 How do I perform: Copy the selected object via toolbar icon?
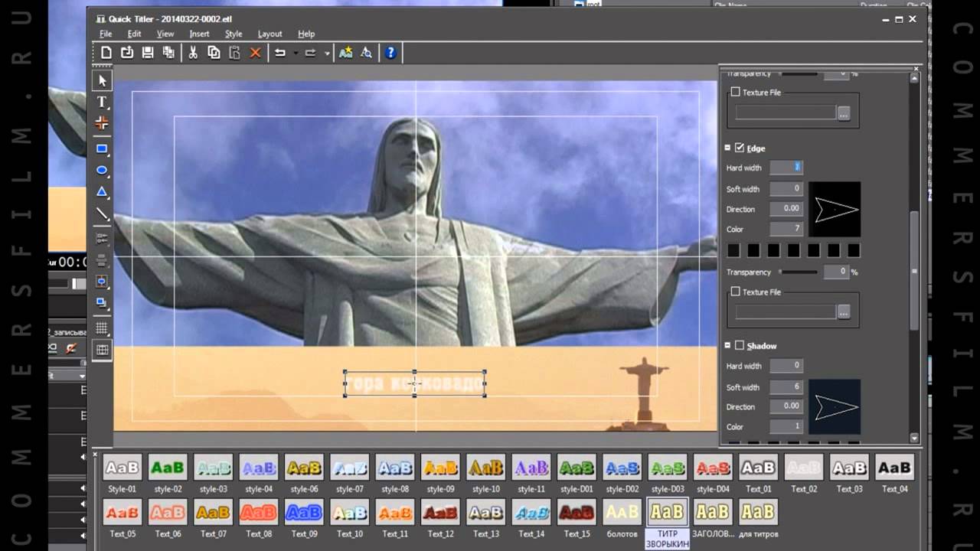(x=214, y=53)
